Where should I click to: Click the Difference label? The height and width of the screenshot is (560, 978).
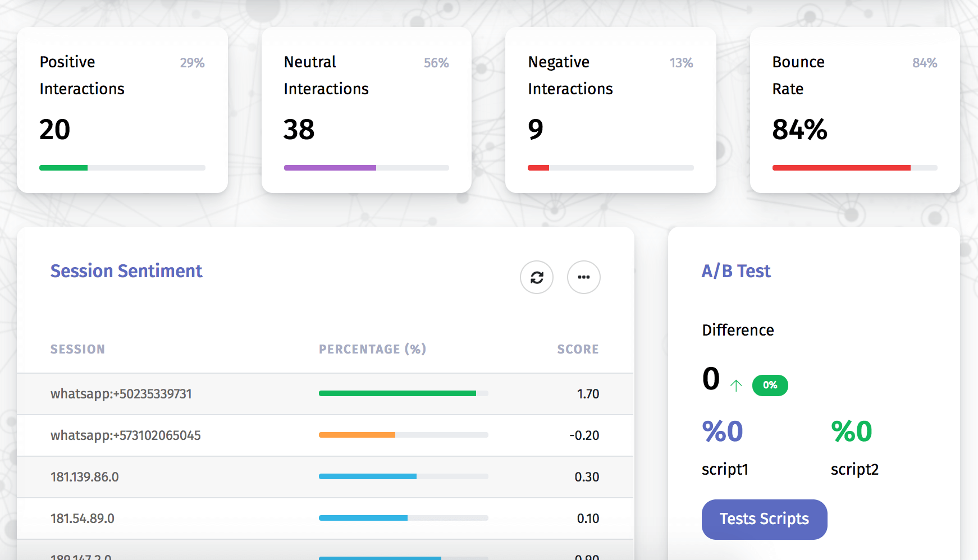coord(738,330)
